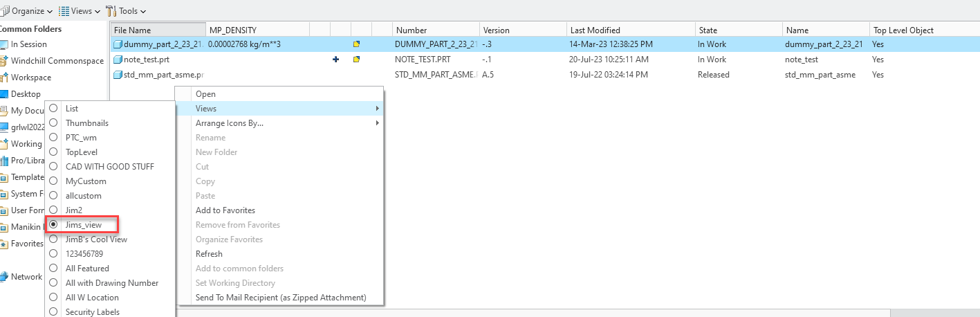Open Windchill Commonspace from Common Folders
Screen dimensions: 980x317
(57, 61)
